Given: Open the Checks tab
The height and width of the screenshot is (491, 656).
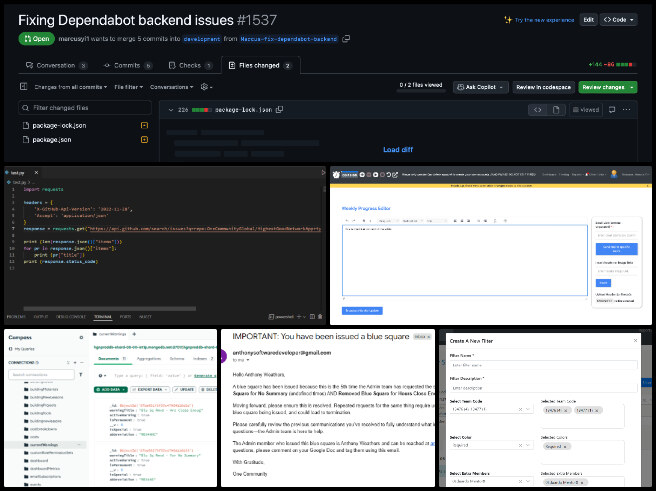Looking at the screenshot, I should pyautogui.click(x=190, y=65).
